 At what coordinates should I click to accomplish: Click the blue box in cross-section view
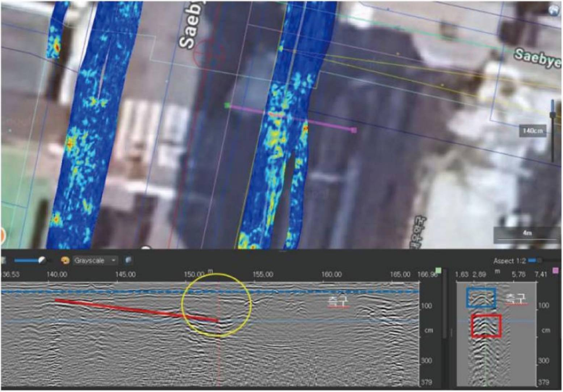[x=481, y=298]
